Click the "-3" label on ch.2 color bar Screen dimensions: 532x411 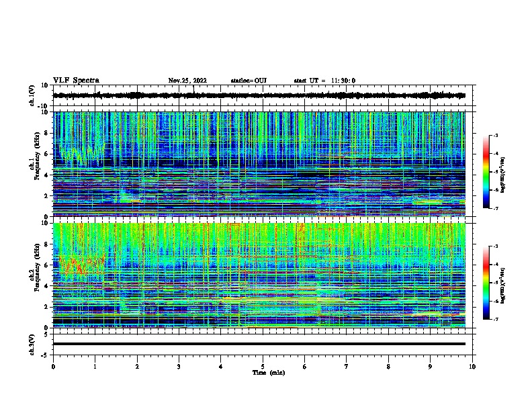pyautogui.click(x=495, y=246)
